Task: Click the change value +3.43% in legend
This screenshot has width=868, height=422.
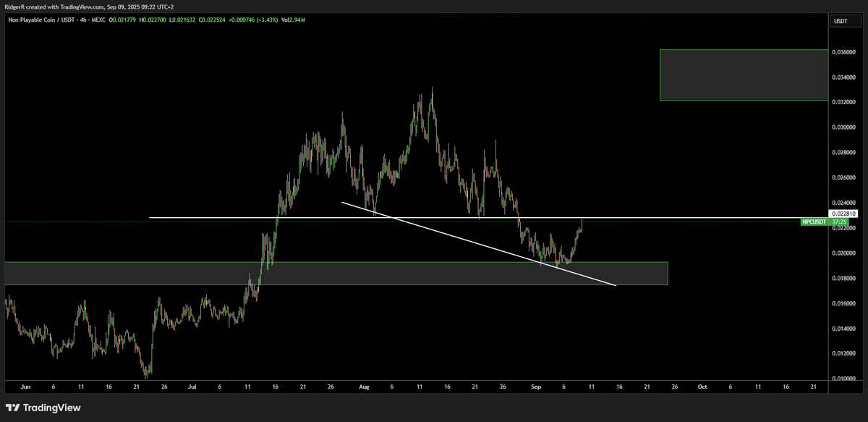Action: [x=267, y=21]
